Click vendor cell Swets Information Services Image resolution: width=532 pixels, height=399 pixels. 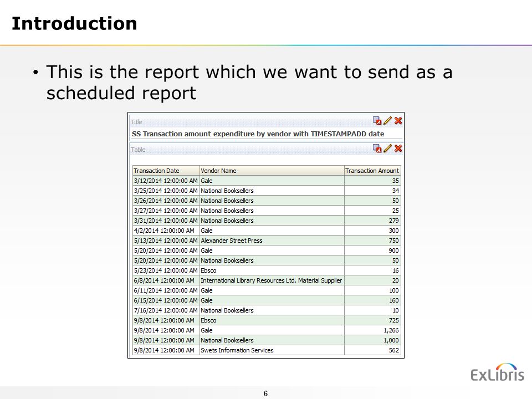point(272,350)
